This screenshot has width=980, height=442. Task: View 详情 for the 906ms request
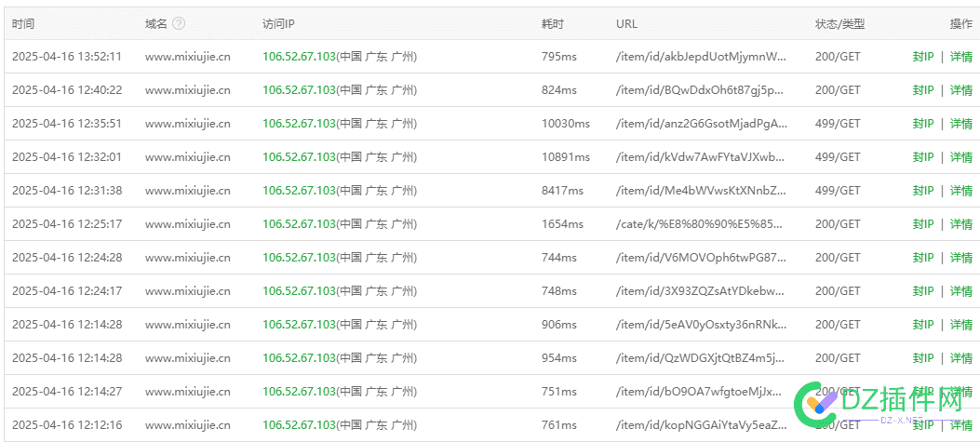coord(961,325)
